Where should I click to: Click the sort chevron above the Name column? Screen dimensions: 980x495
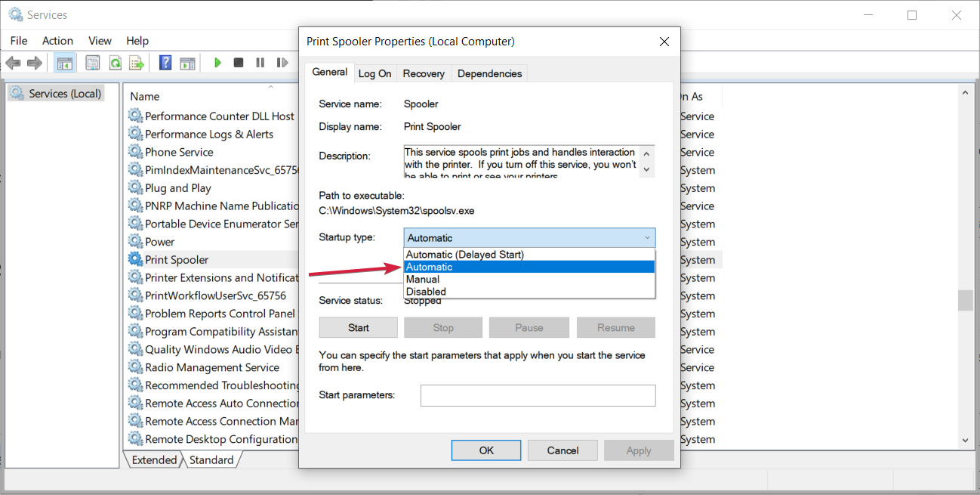click(270, 88)
